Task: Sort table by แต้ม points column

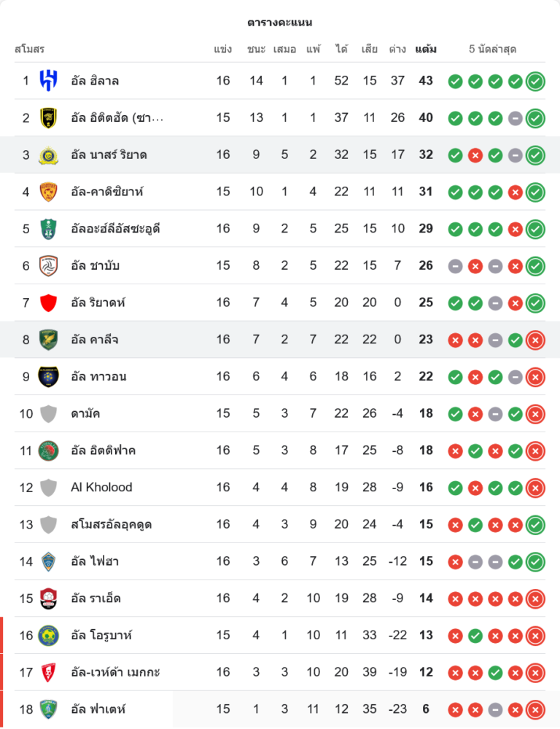Action: [426, 50]
